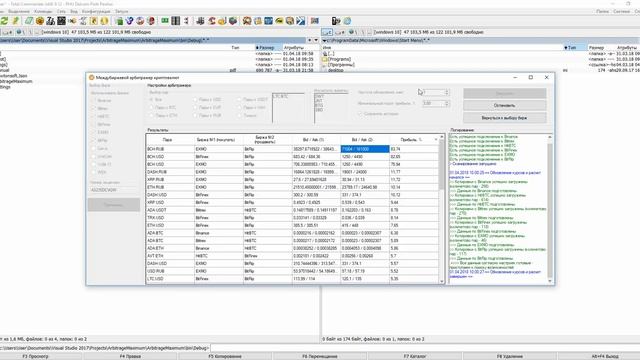This screenshot has height=360, width=640.
Task: Open the Команды menu
Action: (x=43, y=11)
